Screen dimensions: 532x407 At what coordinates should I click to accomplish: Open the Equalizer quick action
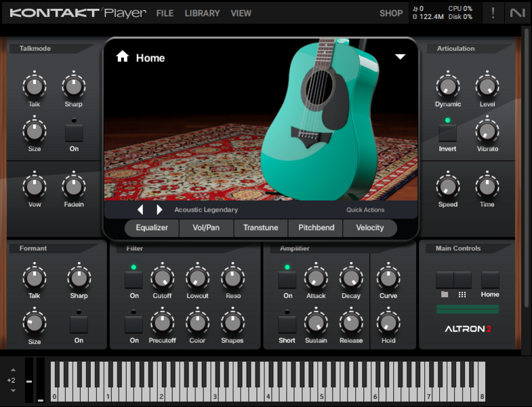152,228
